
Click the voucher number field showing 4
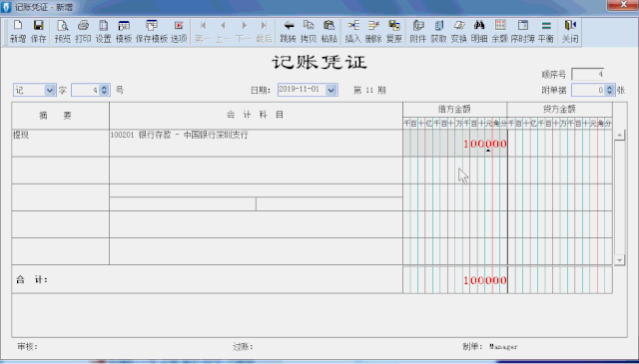86,90
